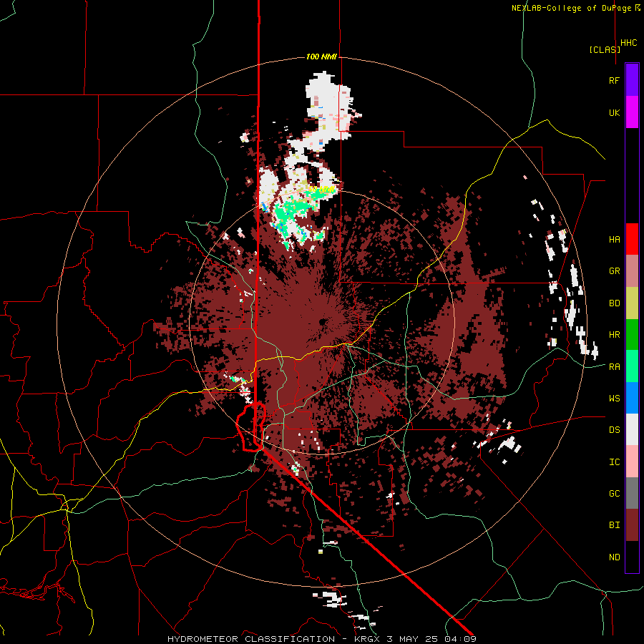Click the 100 NMI range ring label
The height and width of the screenshot is (644, 644).
(321, 57)
